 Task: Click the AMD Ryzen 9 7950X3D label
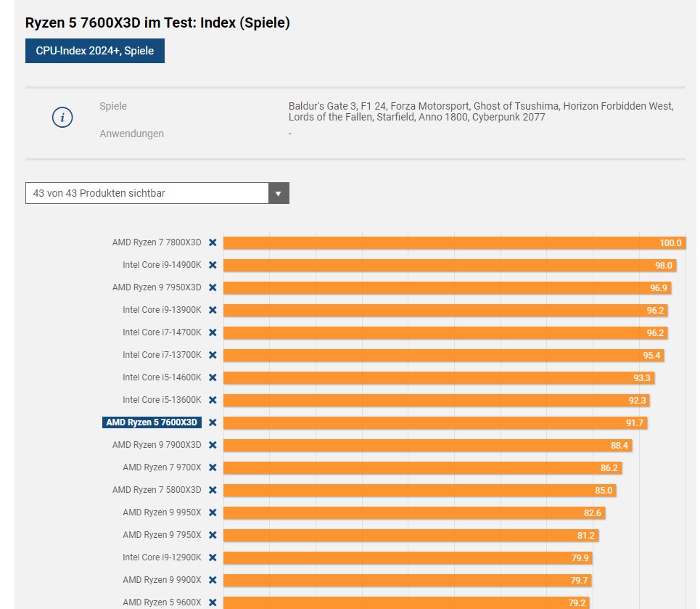click(x=157, y=287)
